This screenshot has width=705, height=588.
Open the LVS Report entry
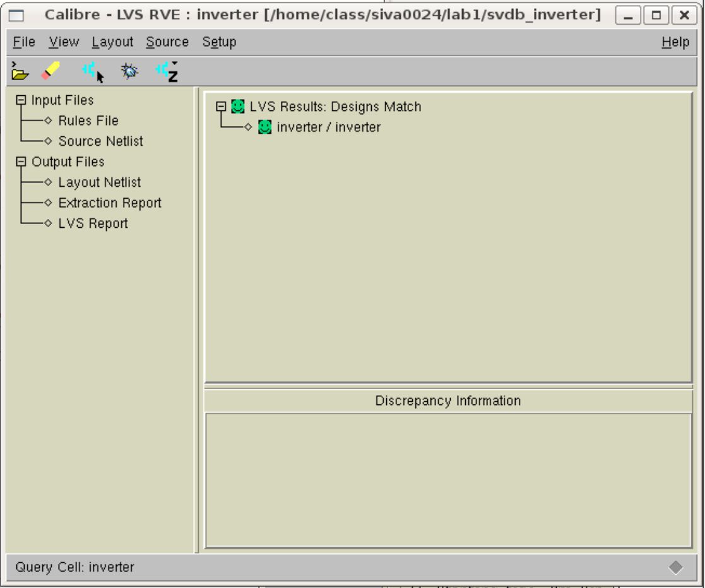pyautogui.click(x=93, y=223)
